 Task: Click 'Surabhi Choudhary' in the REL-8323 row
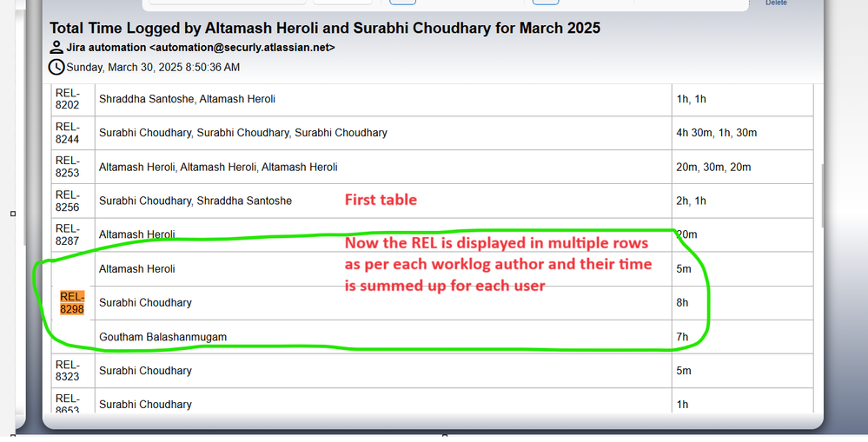pos(145,371)
